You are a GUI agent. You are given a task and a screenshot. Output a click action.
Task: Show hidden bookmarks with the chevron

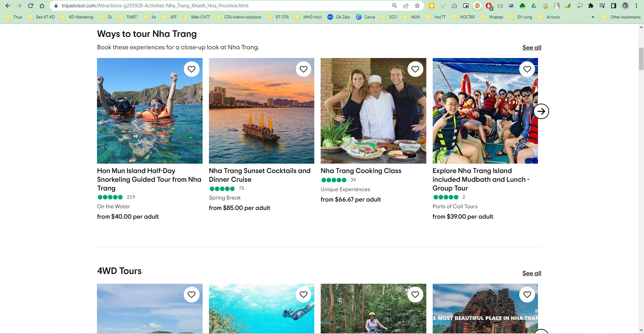[x=593, y=17]
